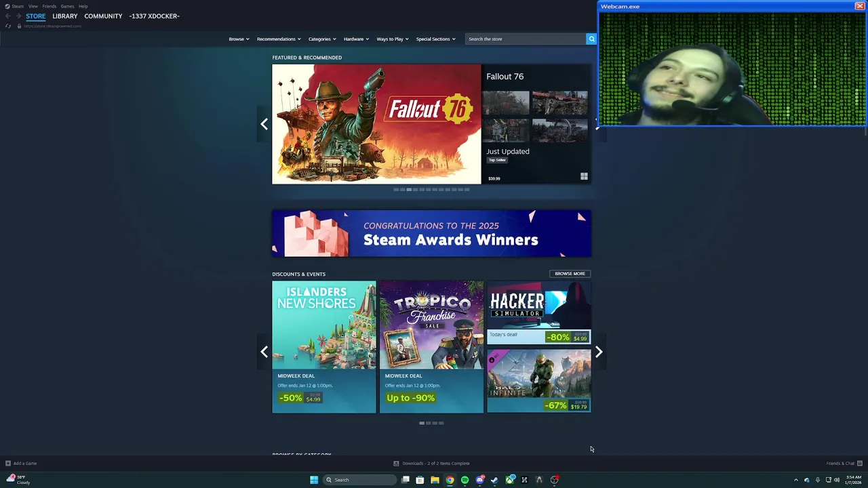Select first dot of discounts carousel indicator
Image resolution: width=868 pixels, height=488 pixels.
click(422, 423)
